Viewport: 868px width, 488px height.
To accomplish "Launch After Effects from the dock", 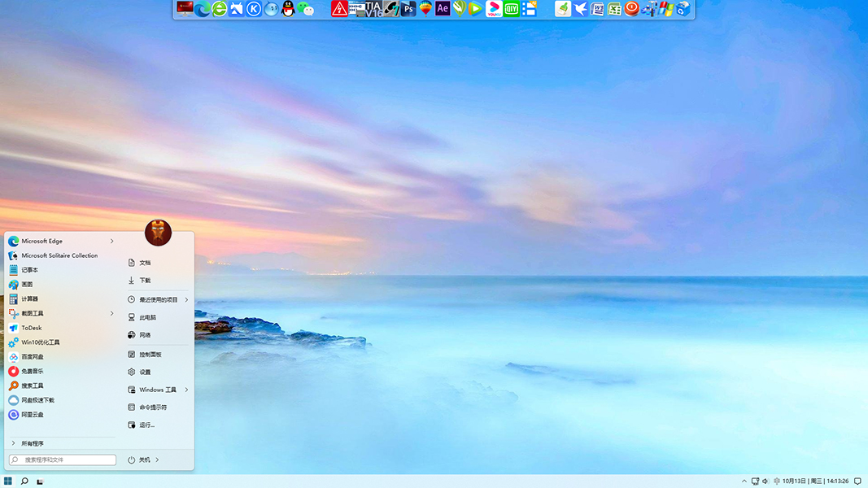I will point(443,9).
